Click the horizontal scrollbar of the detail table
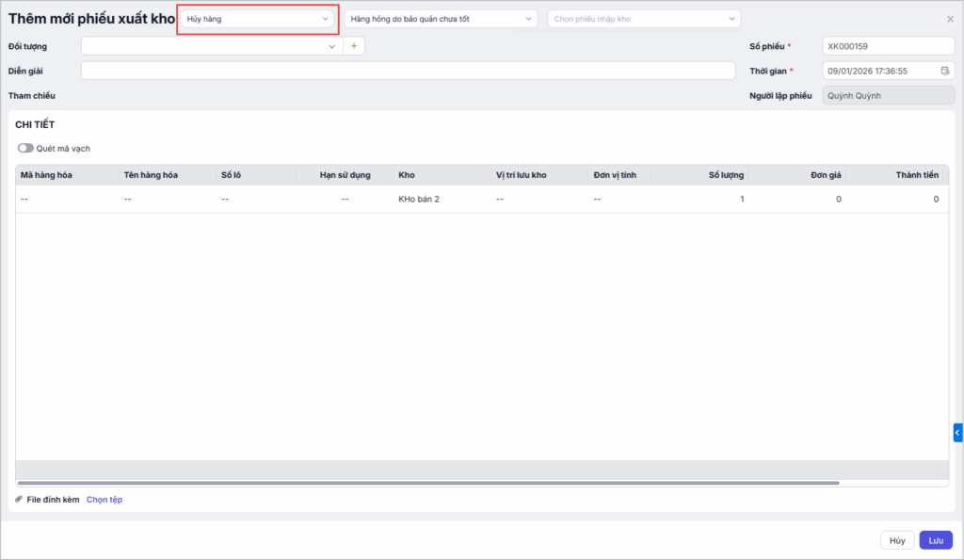 (x=428, y=483)
